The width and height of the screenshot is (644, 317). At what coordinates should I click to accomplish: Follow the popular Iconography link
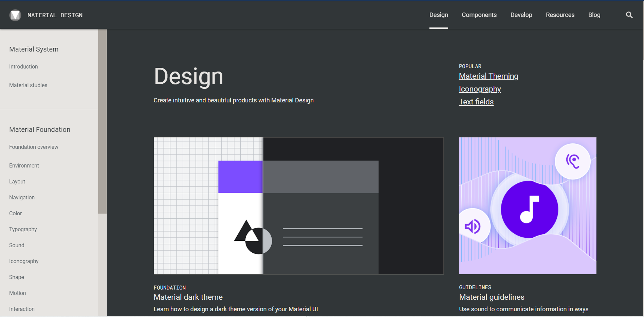coord(480,89)
